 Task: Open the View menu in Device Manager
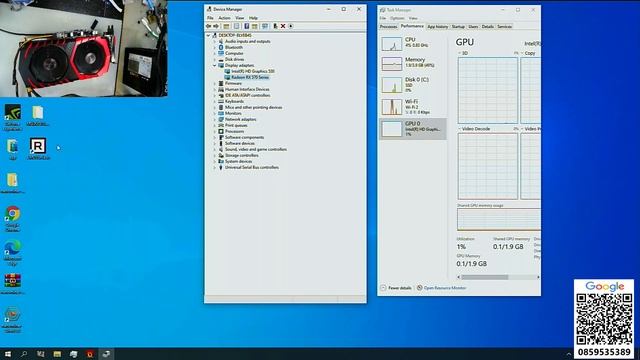pyautogui.click(x=240, y=18)
